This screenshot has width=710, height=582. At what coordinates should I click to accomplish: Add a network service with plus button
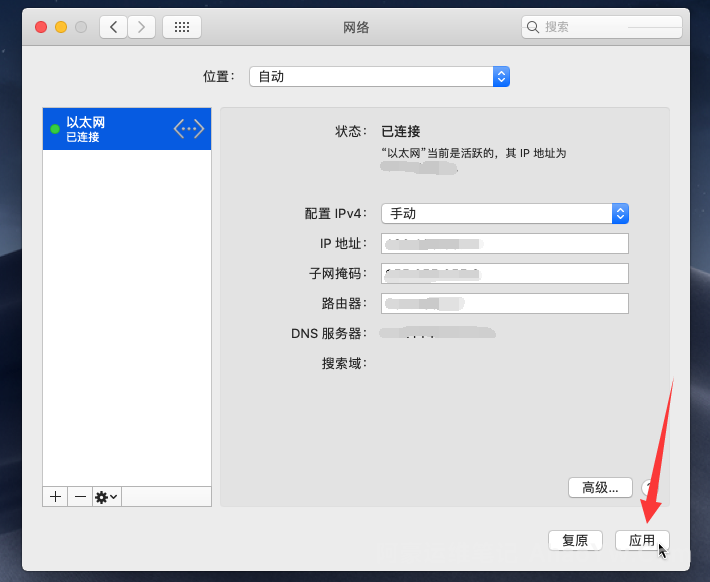tap(55, 497)
